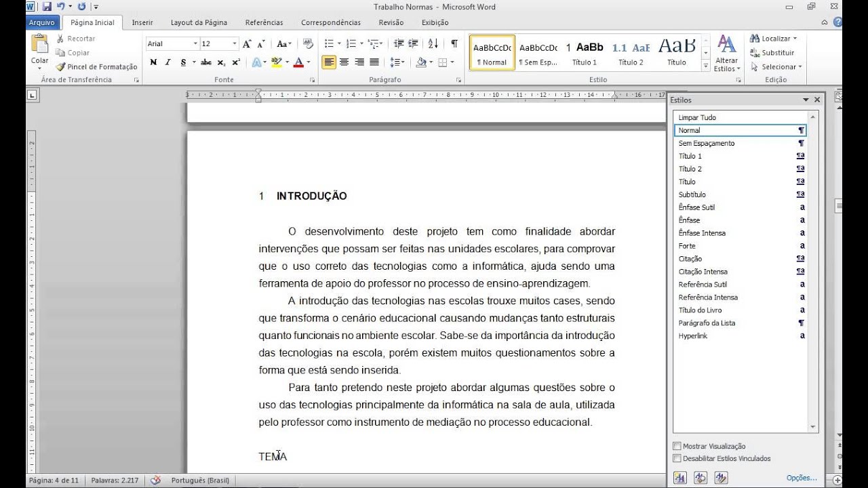The width and height of the screenshot is (868, 488).
Task: Apply Título 2 gallery style
Action: (631, 53)
